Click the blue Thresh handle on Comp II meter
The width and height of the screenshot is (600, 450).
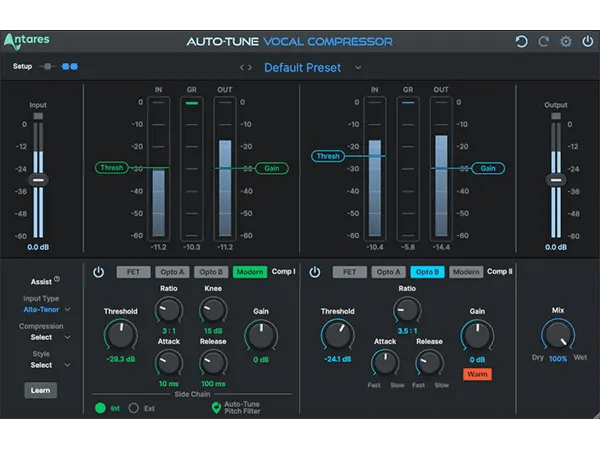(328, 156)
